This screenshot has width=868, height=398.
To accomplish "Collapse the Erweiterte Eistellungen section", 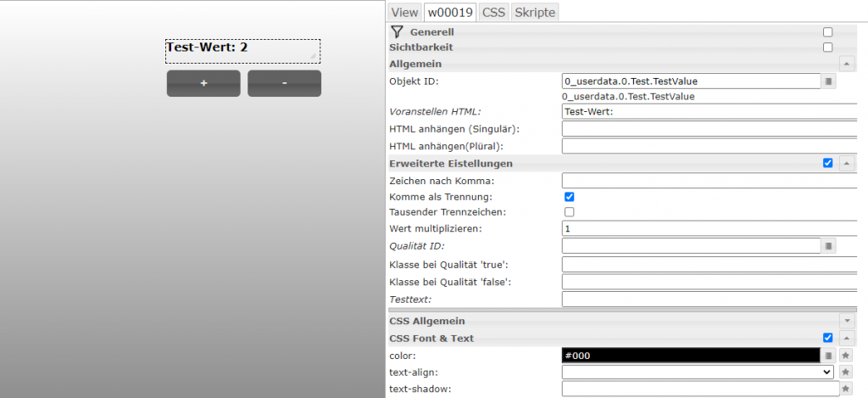I will point(846,164).
